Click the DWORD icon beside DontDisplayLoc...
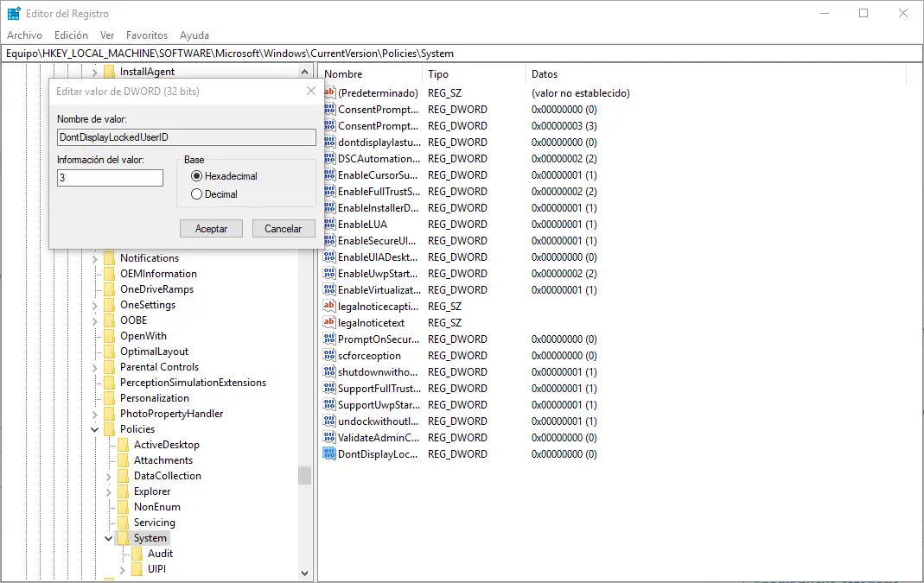The image size is (924, 583). 329,454
